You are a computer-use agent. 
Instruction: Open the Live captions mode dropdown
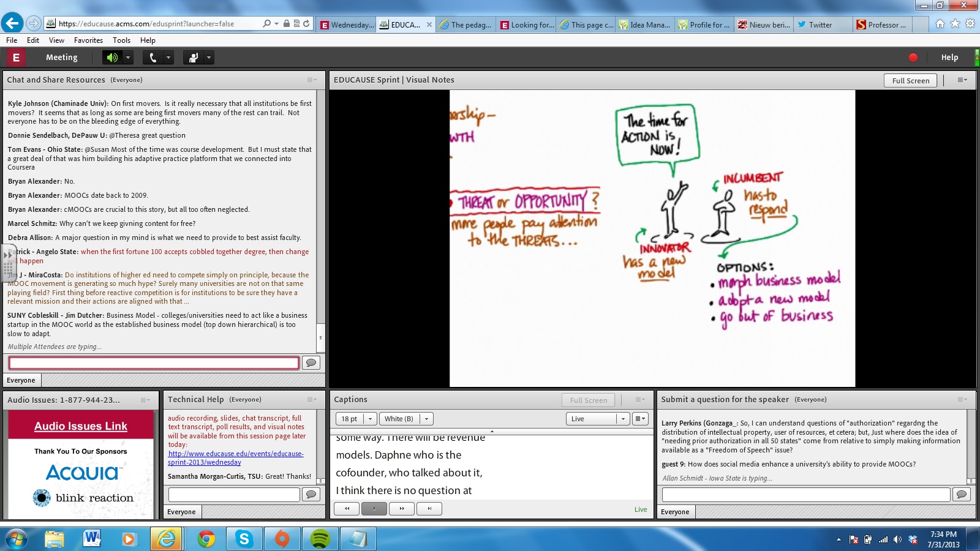click(623, 419)
